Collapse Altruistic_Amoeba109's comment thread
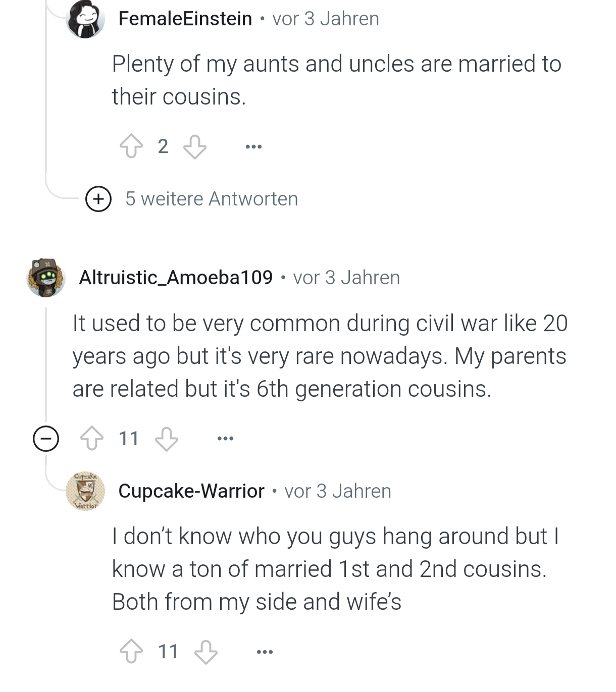 pos(46,438)
